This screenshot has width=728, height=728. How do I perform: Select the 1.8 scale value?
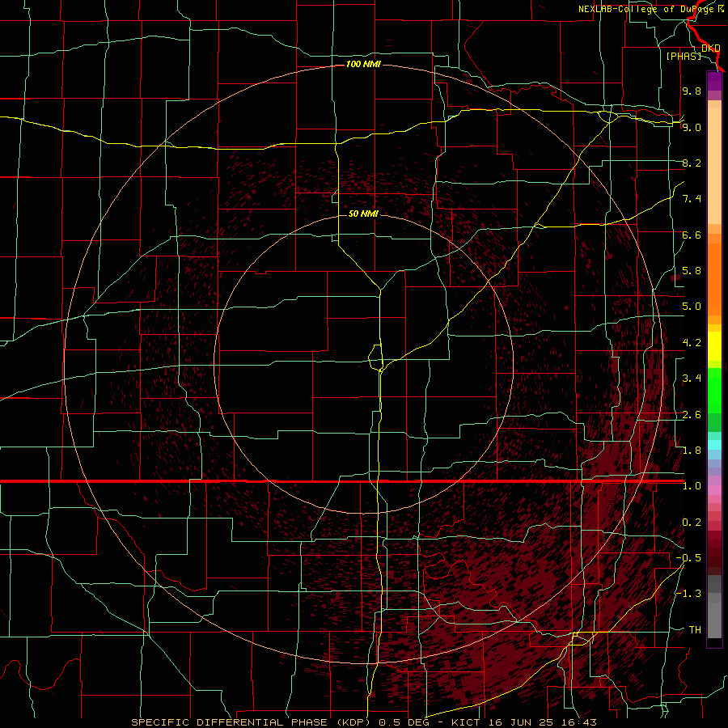pyautogui.click(x=692, y=451)
